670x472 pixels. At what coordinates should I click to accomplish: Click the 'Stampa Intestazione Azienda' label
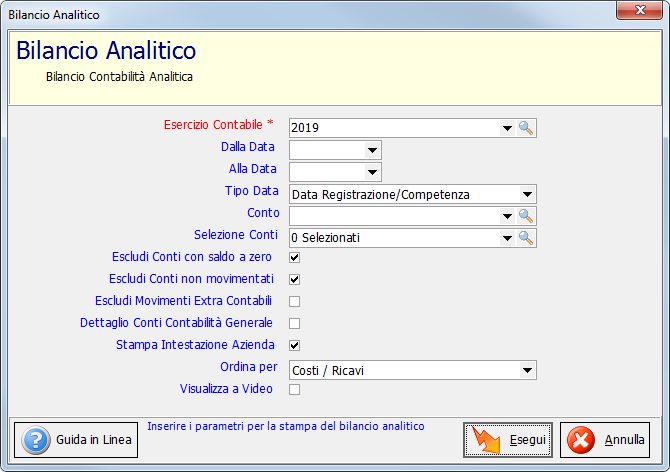(195, 345)
